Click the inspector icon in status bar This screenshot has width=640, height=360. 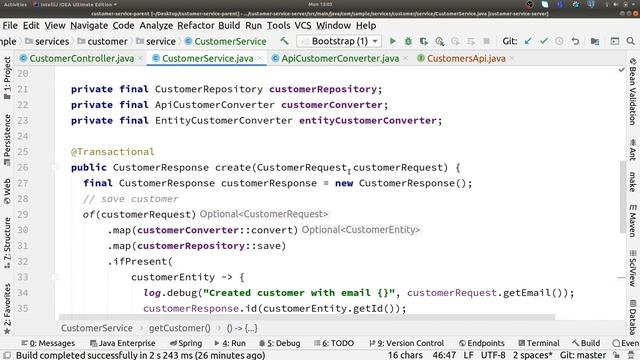(631, 355)
